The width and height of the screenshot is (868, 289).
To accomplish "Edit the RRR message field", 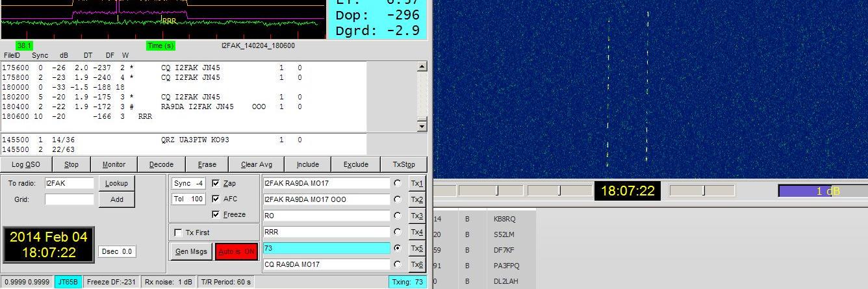I will (327, 232).
